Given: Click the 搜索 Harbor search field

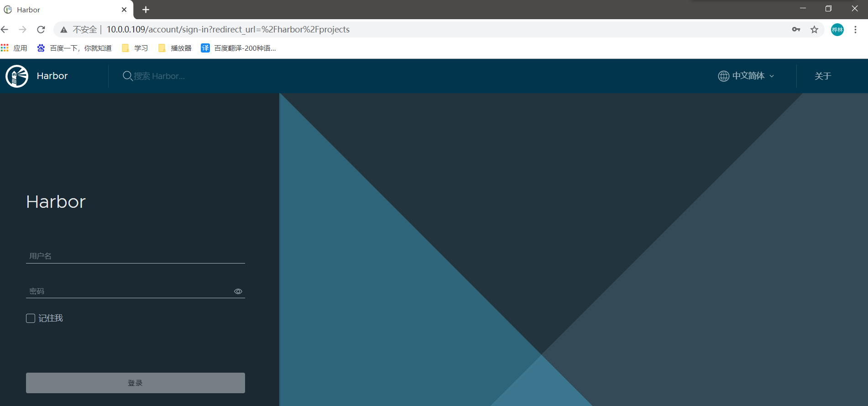Looking at the screenshot, I should pos(159,76).
